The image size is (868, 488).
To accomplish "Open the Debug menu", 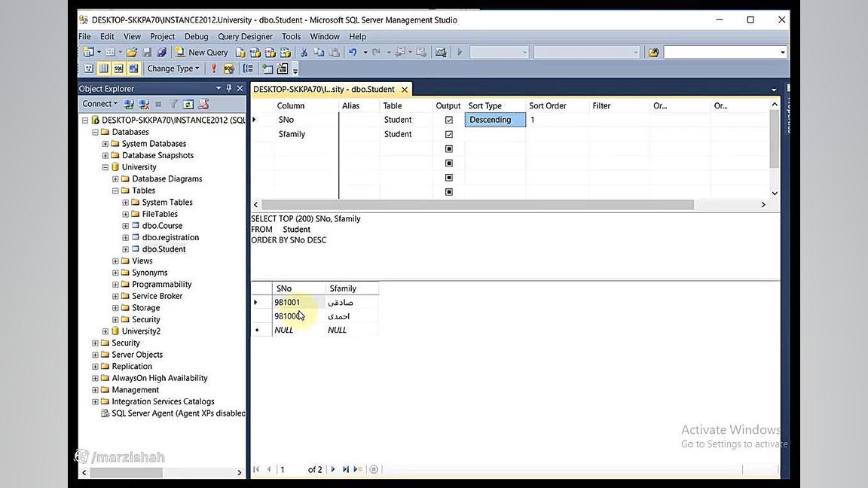I will pyautogui.click(x=196, y=36).
